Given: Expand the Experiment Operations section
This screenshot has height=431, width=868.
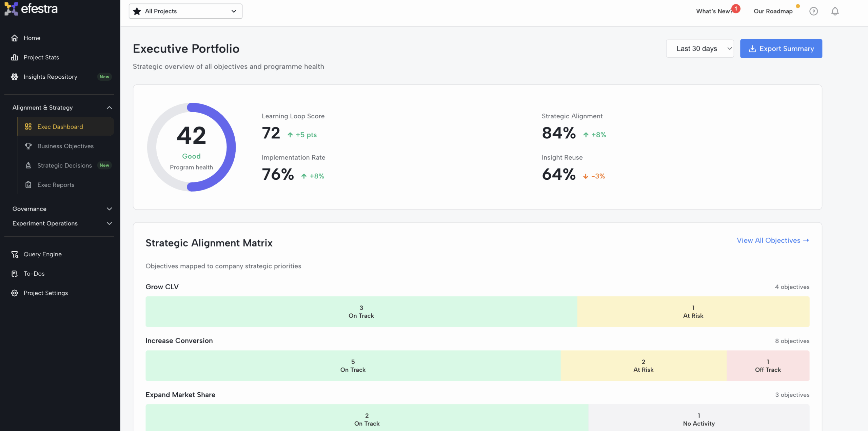Looking at the screenshot, I should 109,223.
